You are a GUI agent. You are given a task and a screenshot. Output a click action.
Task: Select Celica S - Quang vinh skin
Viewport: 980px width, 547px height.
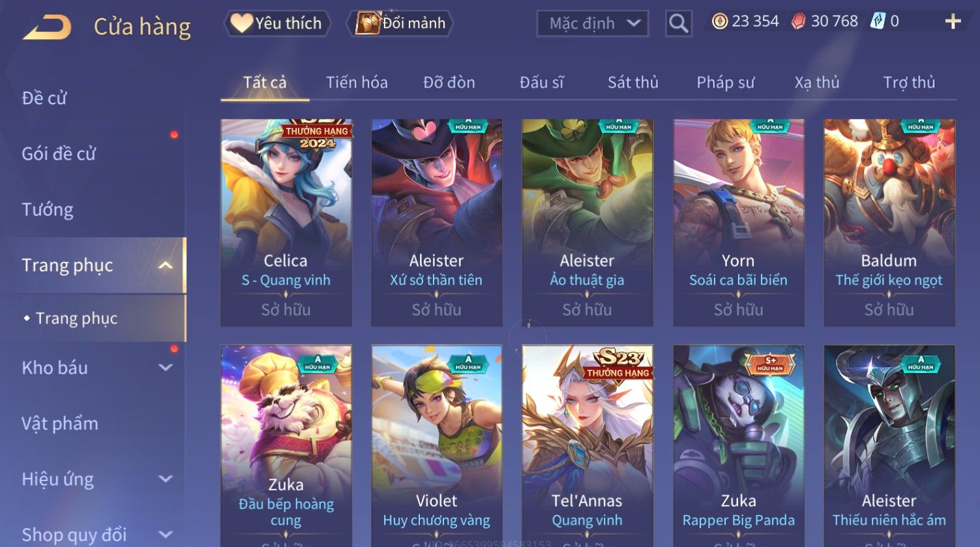point(286,223)
